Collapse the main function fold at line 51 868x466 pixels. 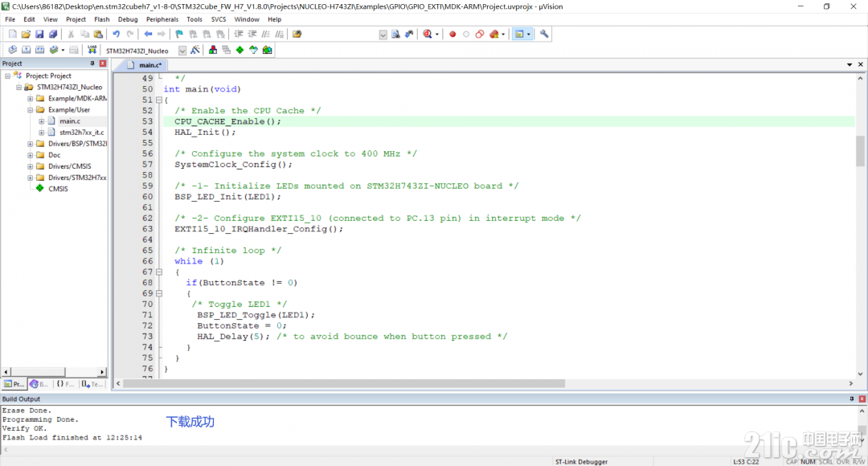pyautogui.click(x=159, y=100)
